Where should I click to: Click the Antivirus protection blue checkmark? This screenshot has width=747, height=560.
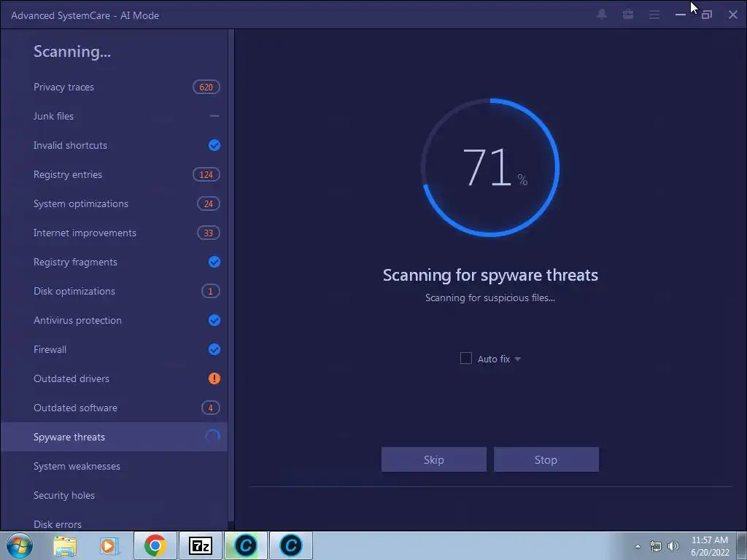click(214, 321)
